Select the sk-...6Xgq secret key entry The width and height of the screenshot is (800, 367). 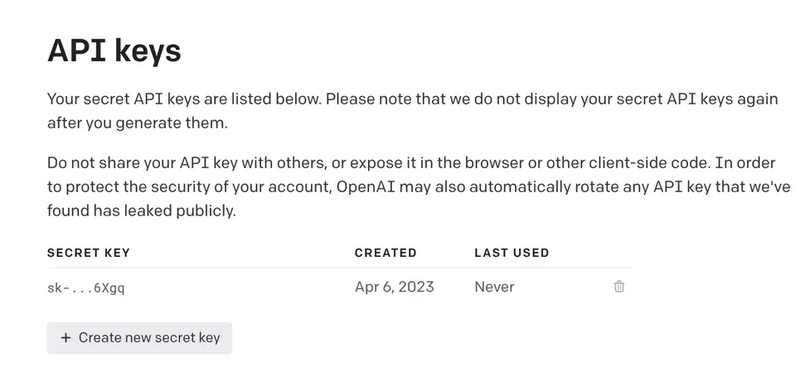pyautogui.click(x=86, y=288)
